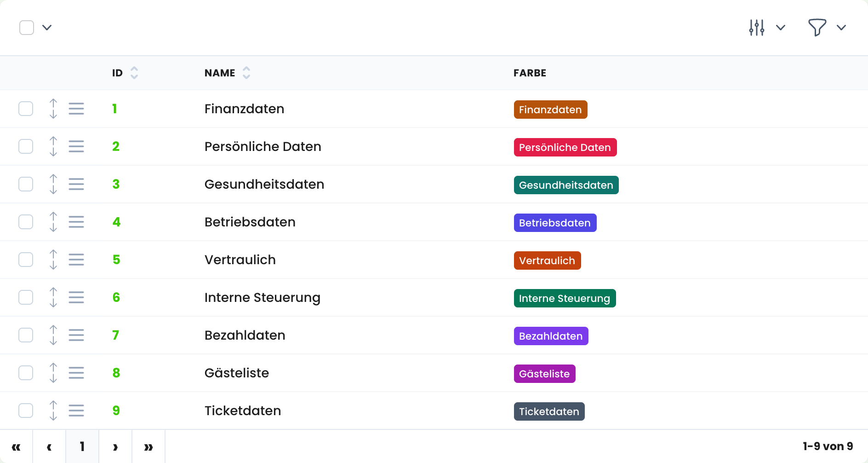Open the row menu icon for Finanzdaten
Image resolution: width=868 pixels, height=463 pixels.
tap(76, 109)
